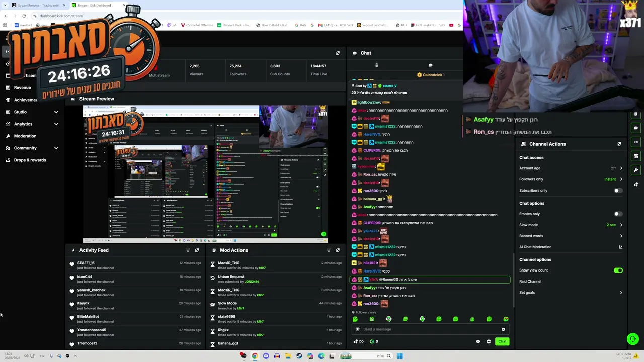The width and height of the screenshot is (644, 362).
Task: Open the AI Chat Moderation link
Action: (535, 247)
